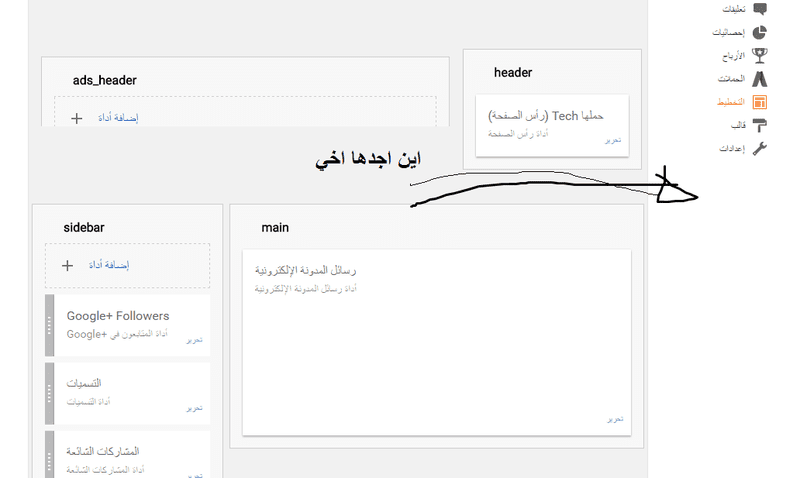Click the المشاركات الشائعة gadget title
The image size is (800, 478).
click(x=103, y=451)
